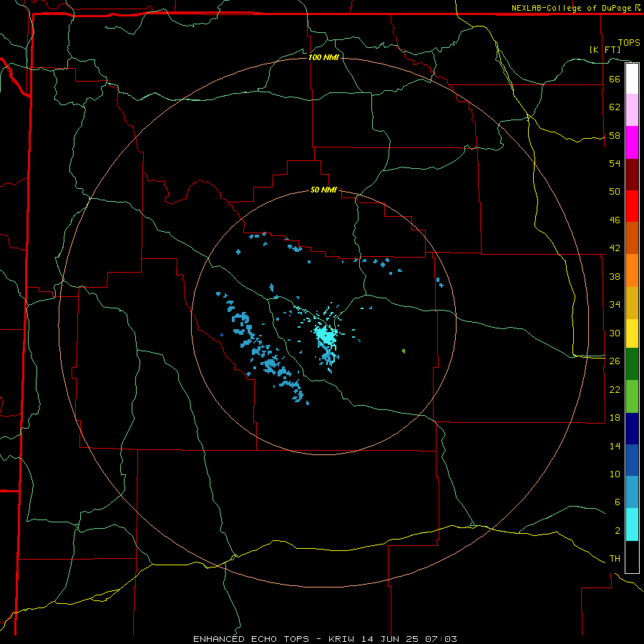Select the dark green 30 kft swatch
644x644 pixels.
[x=632, y=364]
